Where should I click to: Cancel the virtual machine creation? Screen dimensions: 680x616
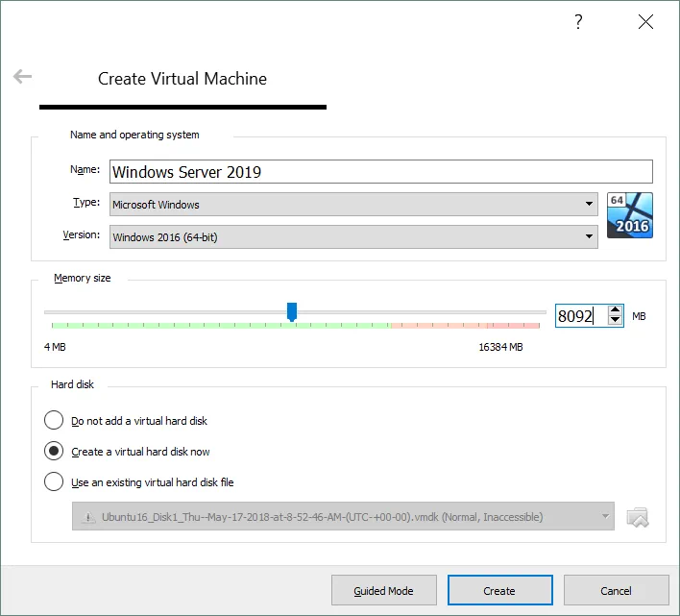point(616,591)
